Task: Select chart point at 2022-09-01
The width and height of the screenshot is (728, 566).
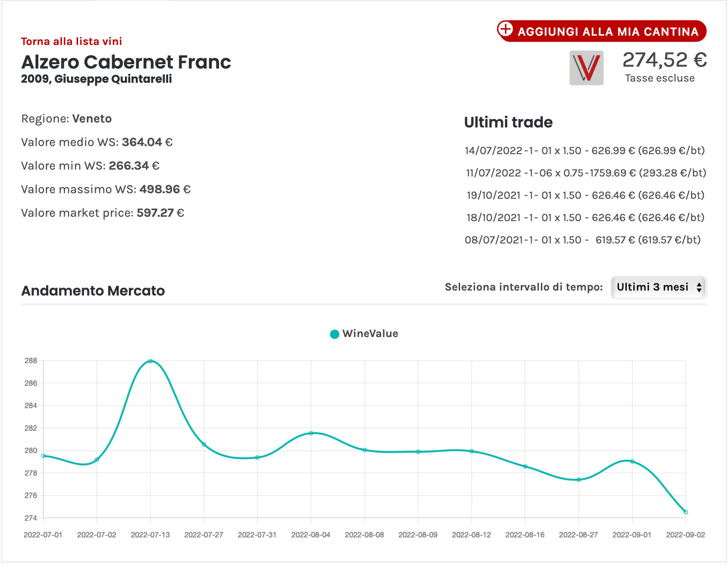Action: tap(632, 461)
